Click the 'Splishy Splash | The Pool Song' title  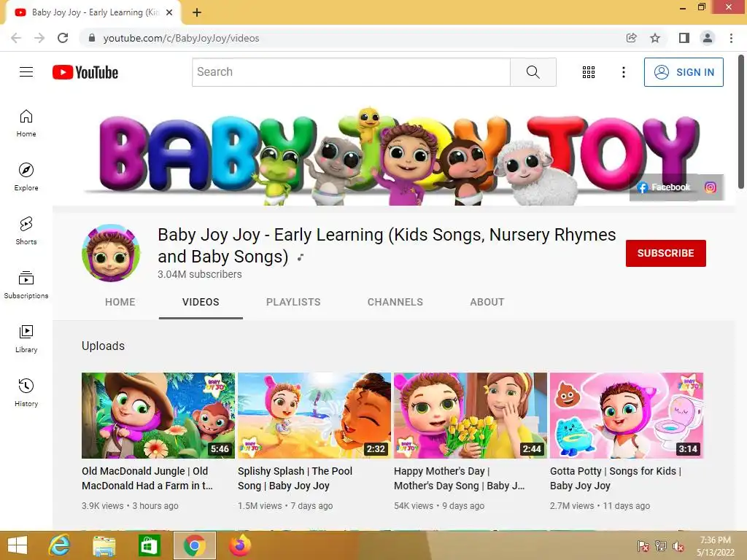click(295, 478)
